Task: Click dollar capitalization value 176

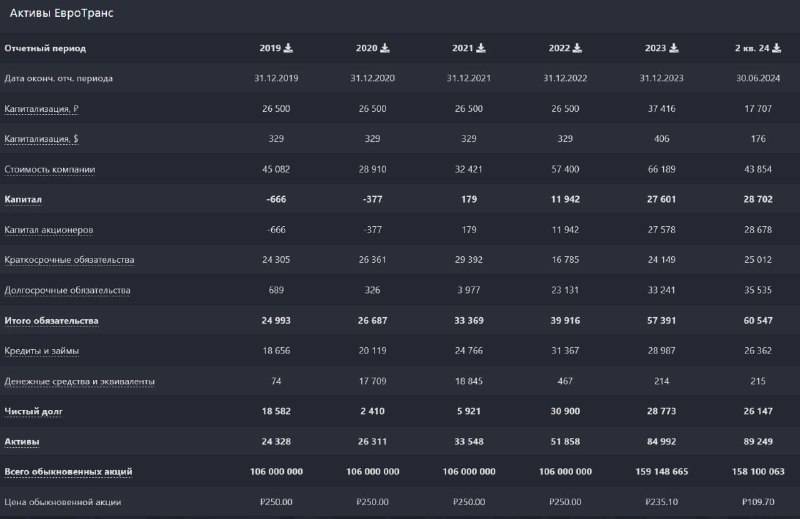Action: pyautogui.click(x=758, y=139)
